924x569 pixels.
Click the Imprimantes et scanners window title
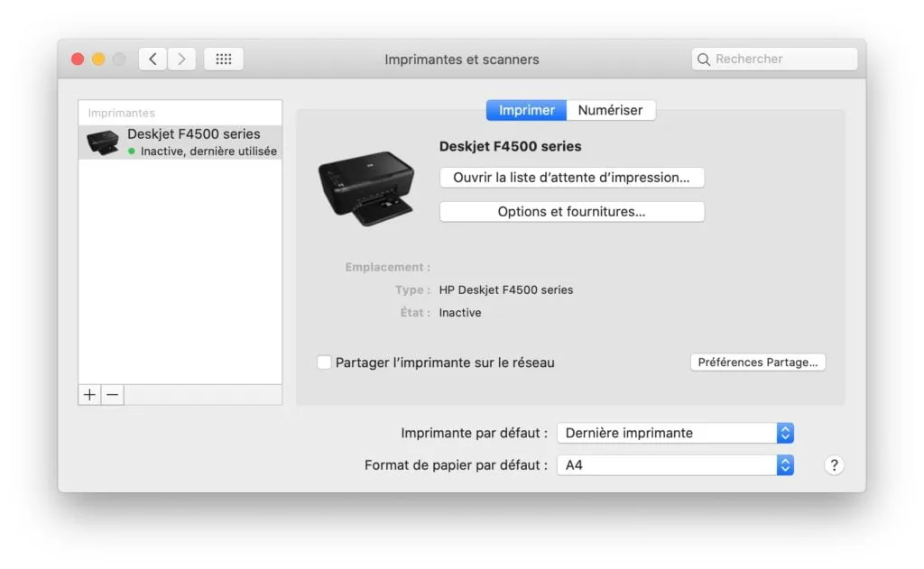pos(461,60)
